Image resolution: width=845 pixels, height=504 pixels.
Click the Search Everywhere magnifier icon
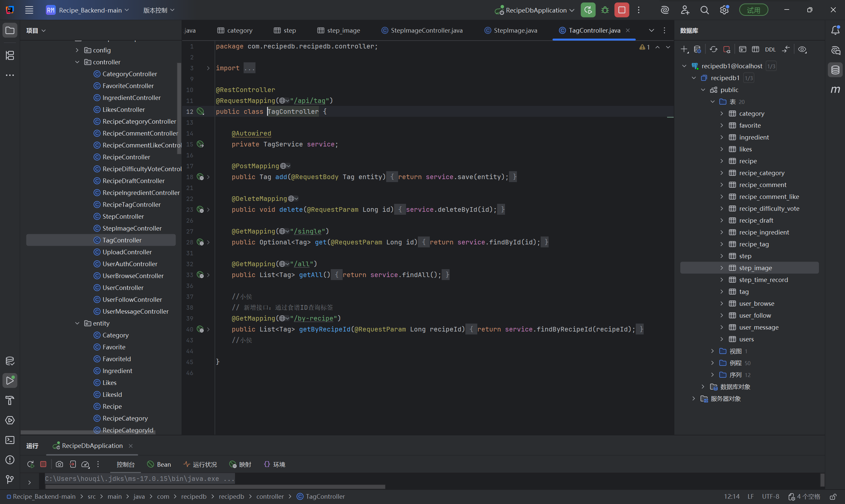(704, 10)
